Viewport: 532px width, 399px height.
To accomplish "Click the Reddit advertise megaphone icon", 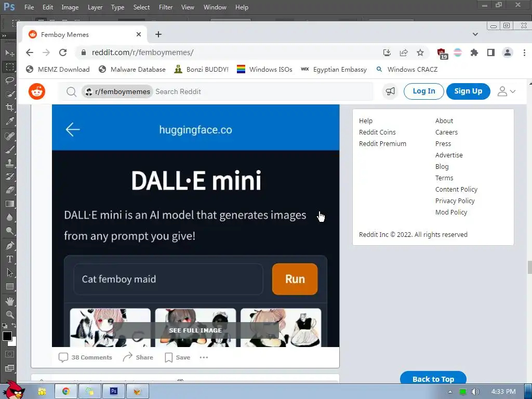I will (x=390, y=91).
